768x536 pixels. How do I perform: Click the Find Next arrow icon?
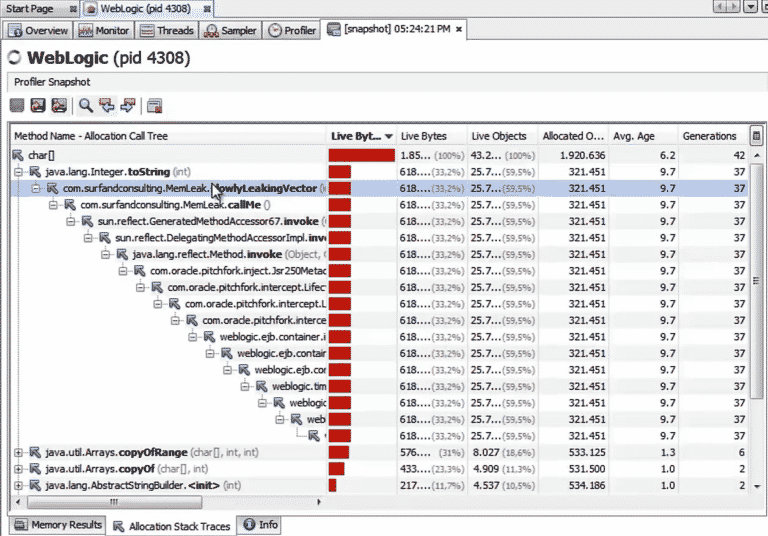click(x=128, y=105)
